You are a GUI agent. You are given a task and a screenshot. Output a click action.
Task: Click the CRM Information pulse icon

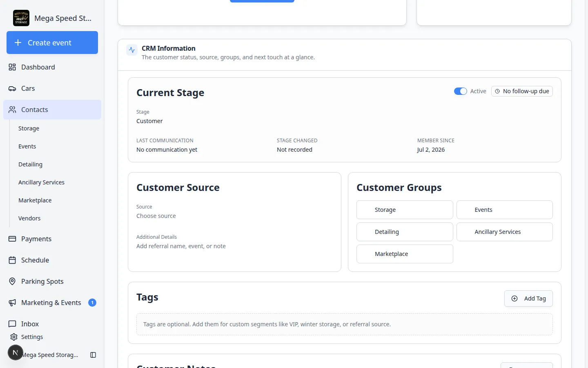[132, 50]
